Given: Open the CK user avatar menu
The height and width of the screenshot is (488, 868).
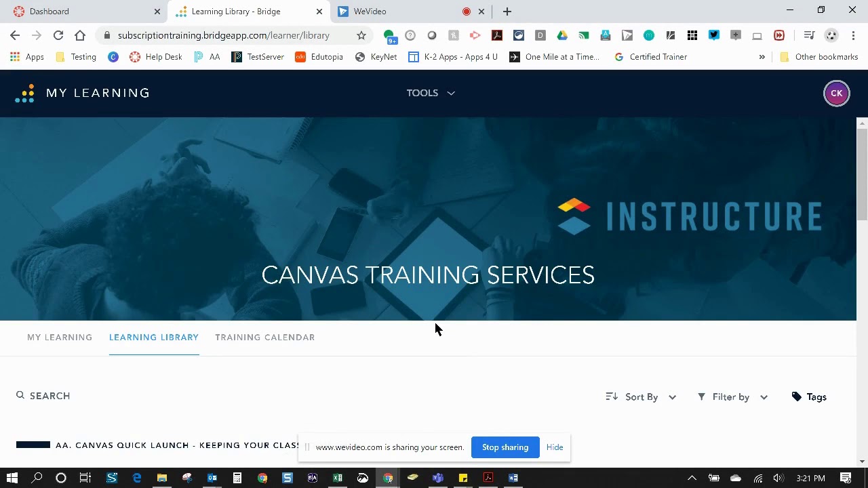Looking at the screenshot, I should pos(836,94).
